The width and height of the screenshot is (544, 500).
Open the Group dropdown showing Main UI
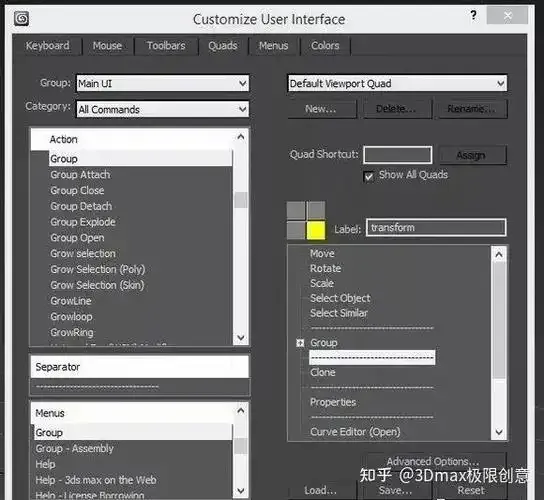click(163, 84)
